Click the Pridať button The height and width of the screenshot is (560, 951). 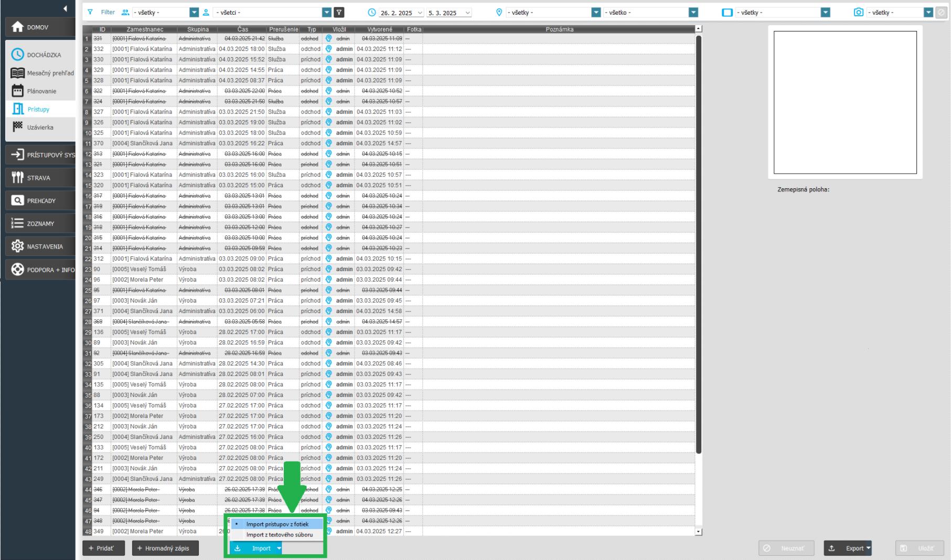(x=104, y=548)
